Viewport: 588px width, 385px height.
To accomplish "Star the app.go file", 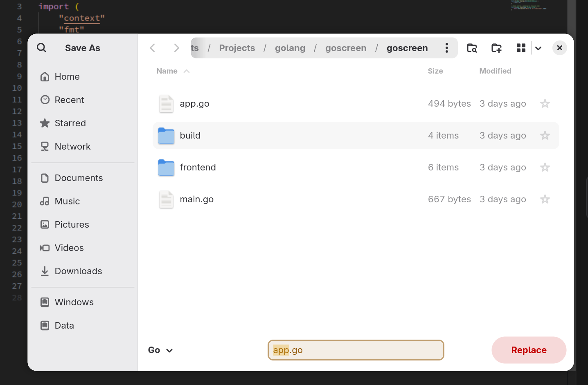I will click(545, 104).
